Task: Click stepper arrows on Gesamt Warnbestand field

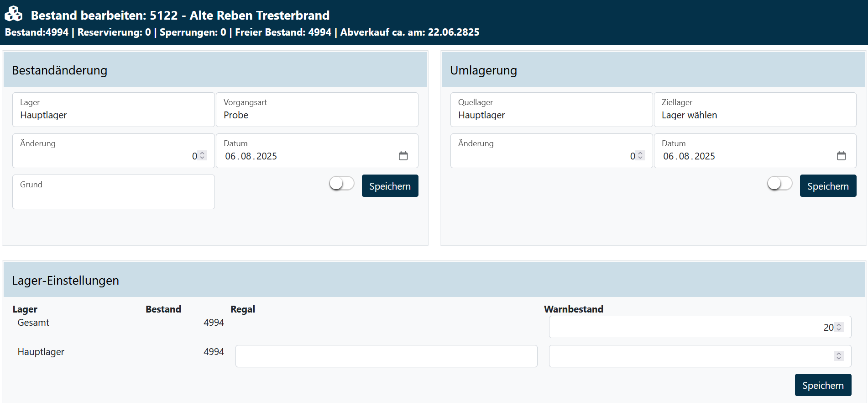Action: [839, 327]
